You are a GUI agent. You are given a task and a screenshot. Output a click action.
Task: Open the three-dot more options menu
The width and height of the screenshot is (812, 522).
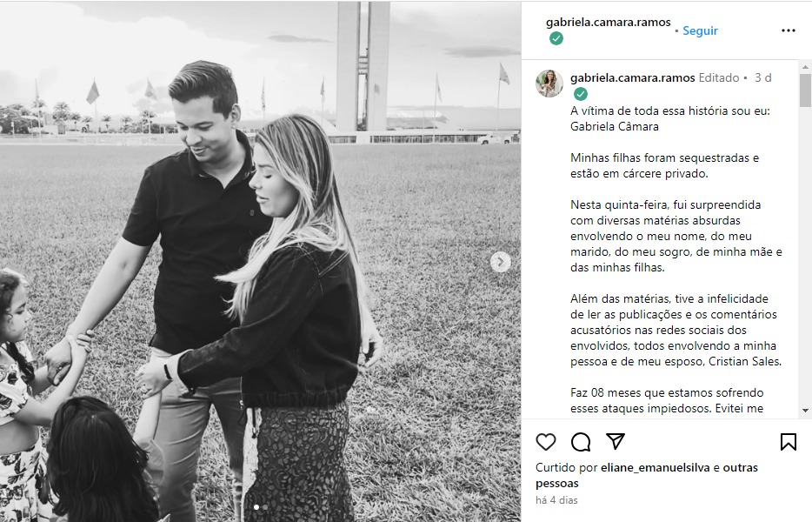(x=788, y=30)
